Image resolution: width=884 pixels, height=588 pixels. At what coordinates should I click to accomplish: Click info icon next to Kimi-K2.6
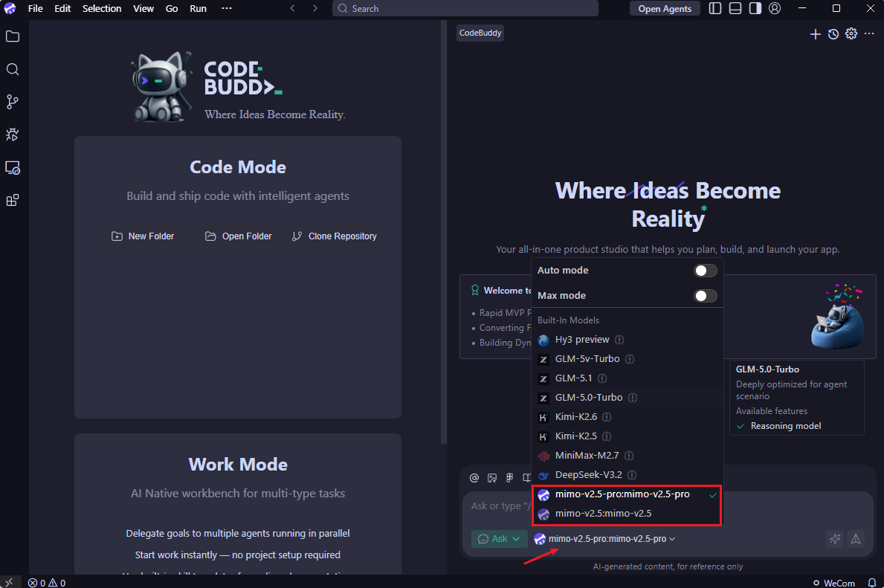[607, 417]
